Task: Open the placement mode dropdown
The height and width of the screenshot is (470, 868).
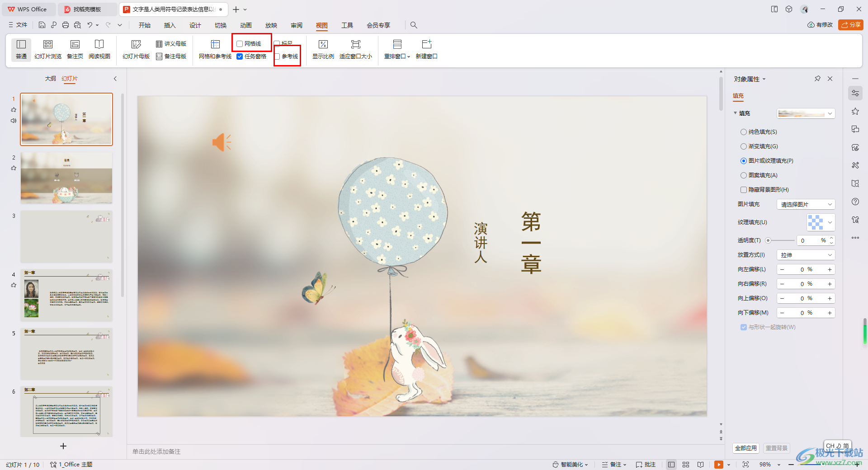Action: 806,255
